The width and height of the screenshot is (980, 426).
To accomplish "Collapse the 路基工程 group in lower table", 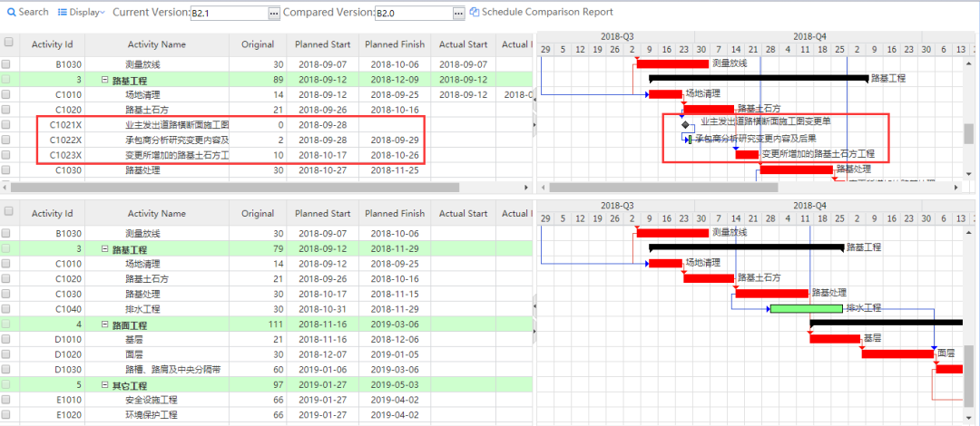I will point(104,248).
